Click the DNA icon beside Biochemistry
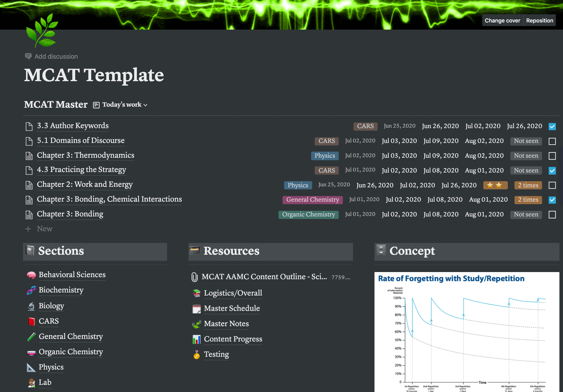Image resolution: width=563 pixels, height=392 pixels. [x=31, y=290]
